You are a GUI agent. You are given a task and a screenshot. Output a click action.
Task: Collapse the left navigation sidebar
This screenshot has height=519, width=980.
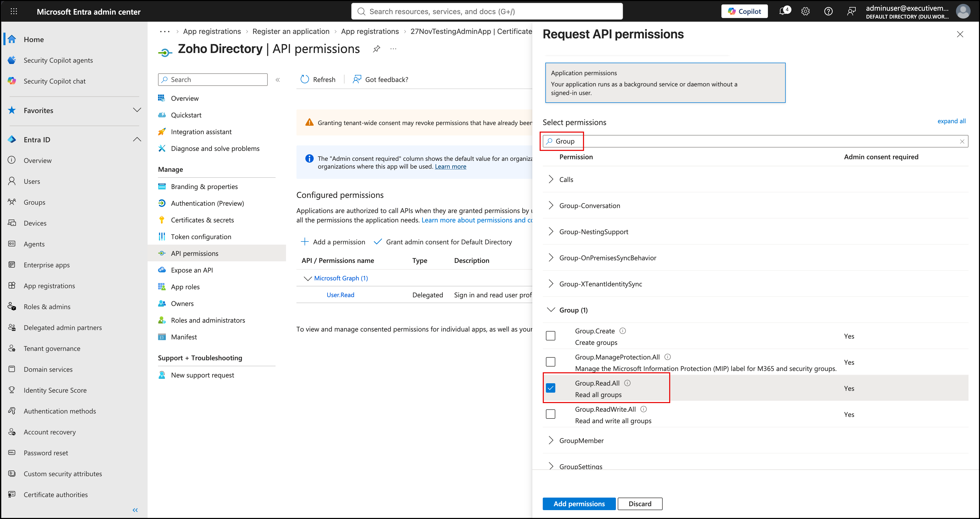coord(135,510)
